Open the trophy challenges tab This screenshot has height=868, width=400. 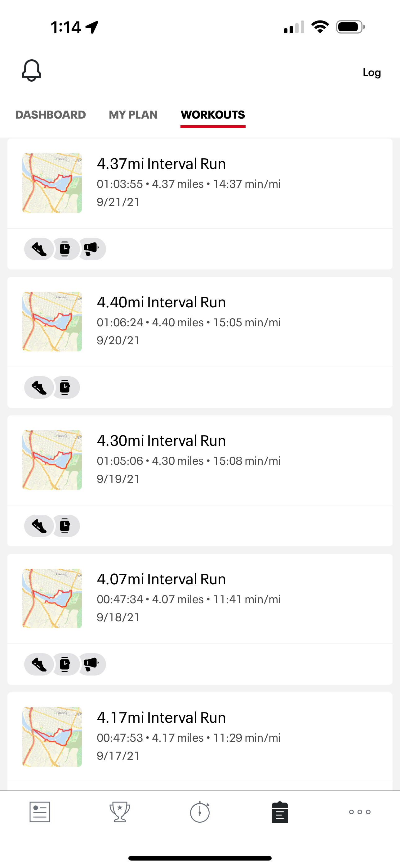pyautogui.click(x=120, y=812)
